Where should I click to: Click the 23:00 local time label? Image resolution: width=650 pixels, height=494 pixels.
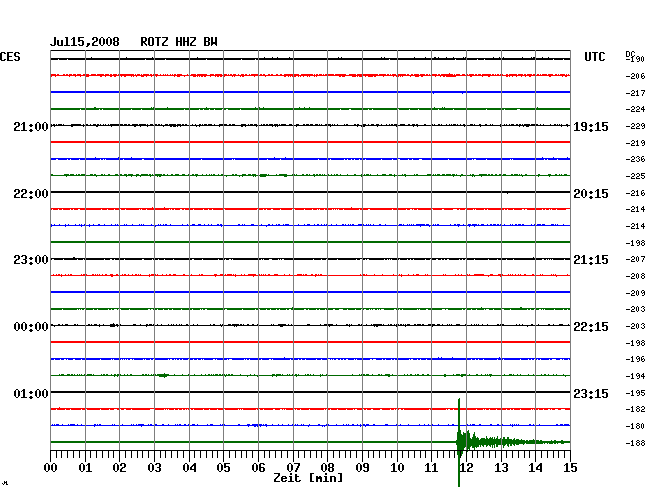(31, 260)
